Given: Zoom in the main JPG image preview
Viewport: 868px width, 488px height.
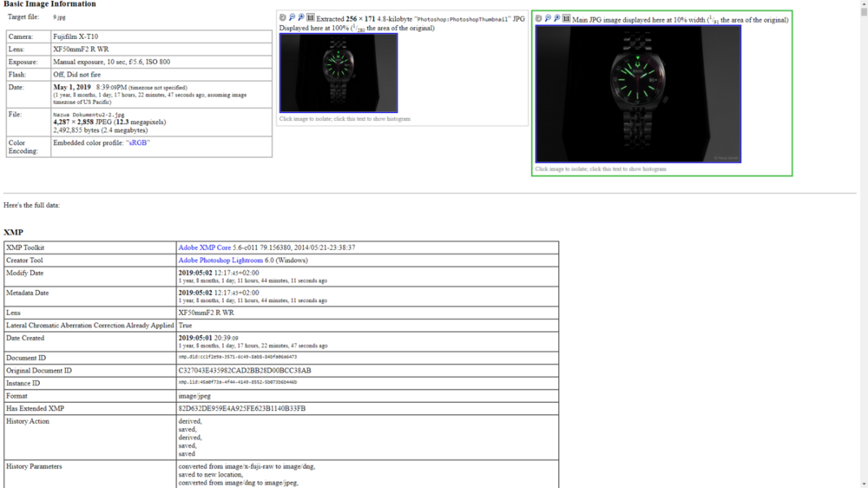Looking at the screenshot, I should [557, 18].
